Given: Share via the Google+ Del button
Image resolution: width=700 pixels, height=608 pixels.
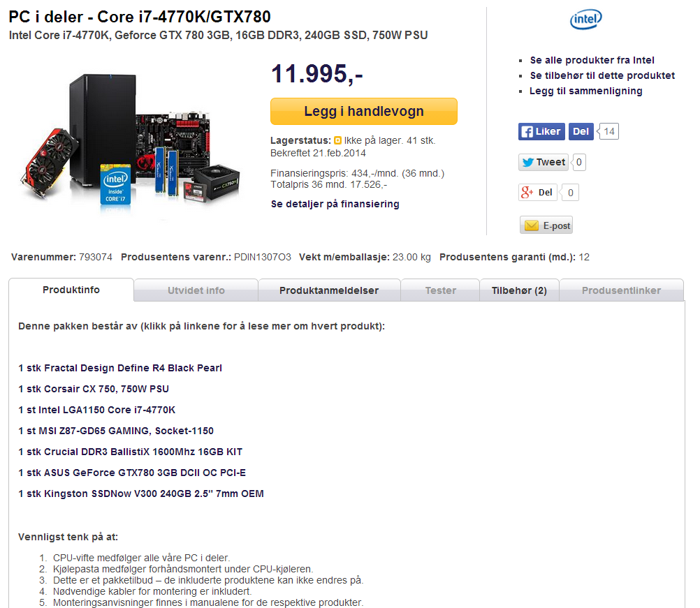Looking at the screenshot, I should (x=537, y=192).
